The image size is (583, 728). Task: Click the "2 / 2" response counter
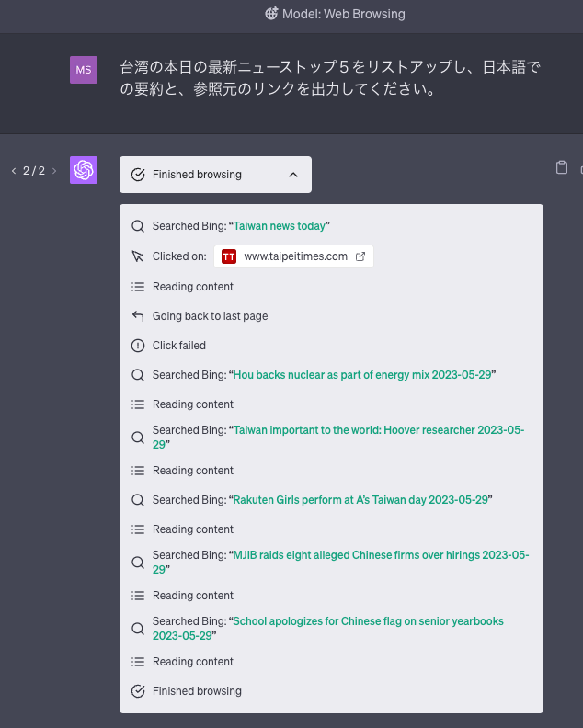tap(34, 171)
